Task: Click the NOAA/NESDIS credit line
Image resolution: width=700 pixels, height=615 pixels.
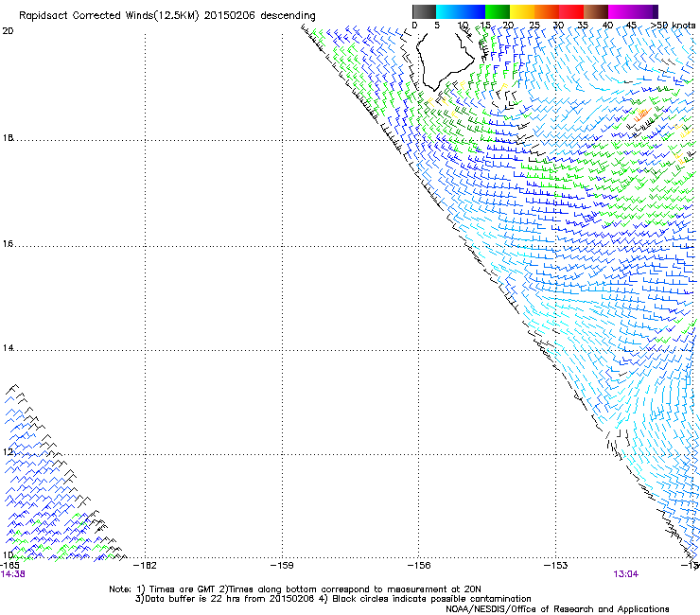Action: [557, 609]
